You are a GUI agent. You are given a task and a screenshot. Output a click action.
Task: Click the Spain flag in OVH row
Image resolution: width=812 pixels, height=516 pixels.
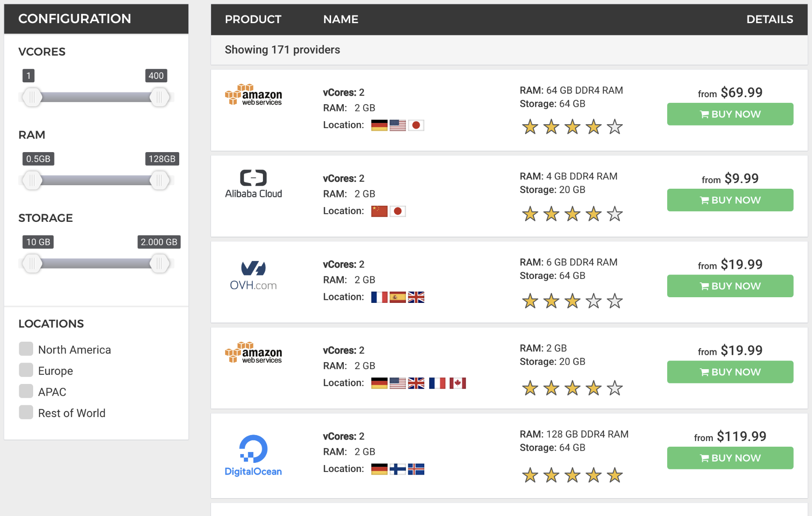397,297
